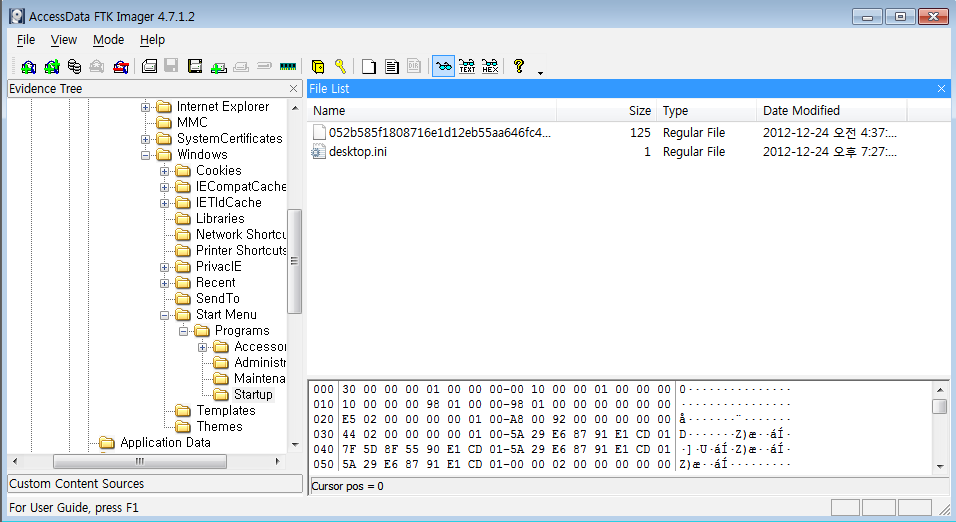
Task: Open the toolbar options dropdown arrow
Action: pos(541,73)
